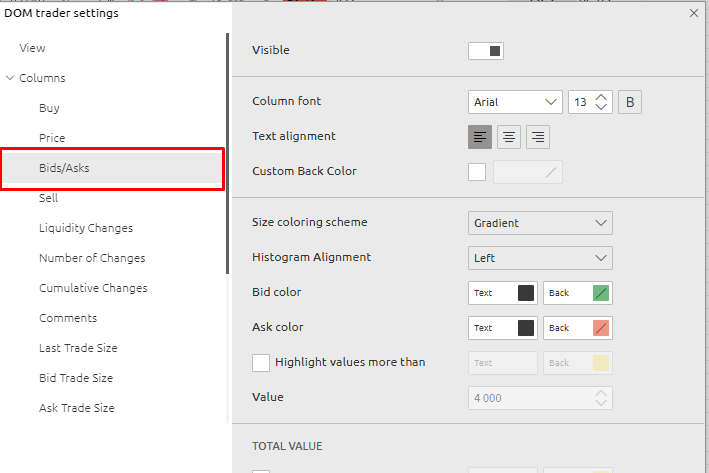Image resolution: width=709 pixels, height=473 pixels.
Task: Open Histogram Alignment Left dropdown
Action: pyautogui.click(x=540, y=258)
